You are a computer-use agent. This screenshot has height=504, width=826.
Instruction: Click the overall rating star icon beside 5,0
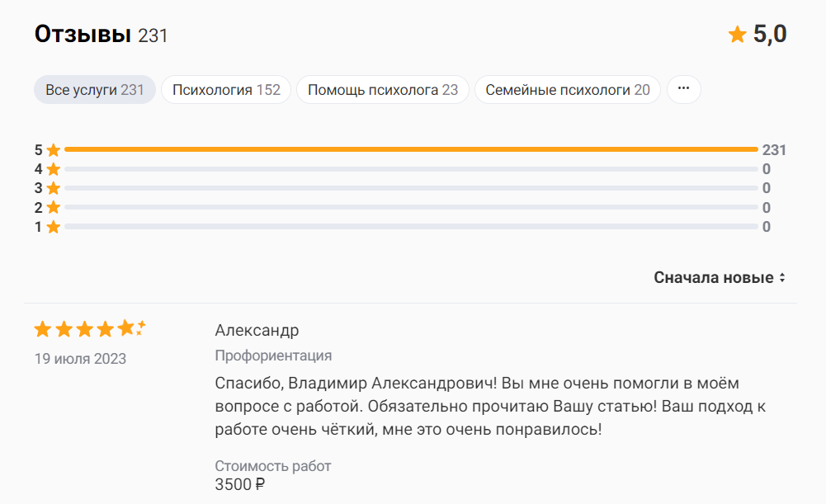pyautogui.click(x=737, y=35)
